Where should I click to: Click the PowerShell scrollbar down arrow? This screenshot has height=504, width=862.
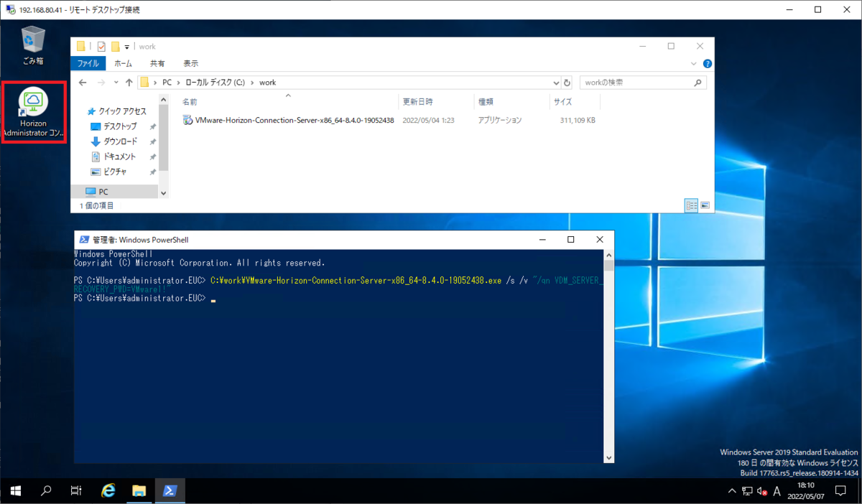[609, 458]
